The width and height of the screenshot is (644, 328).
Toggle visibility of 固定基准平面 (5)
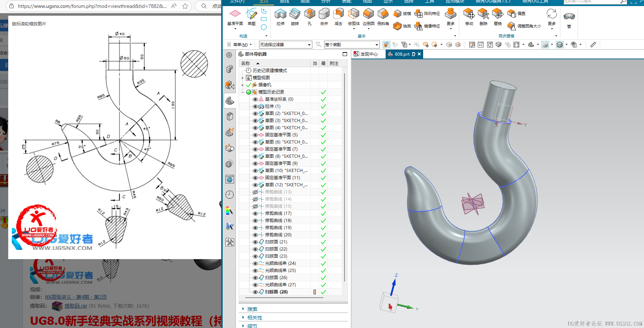[255, 135]
